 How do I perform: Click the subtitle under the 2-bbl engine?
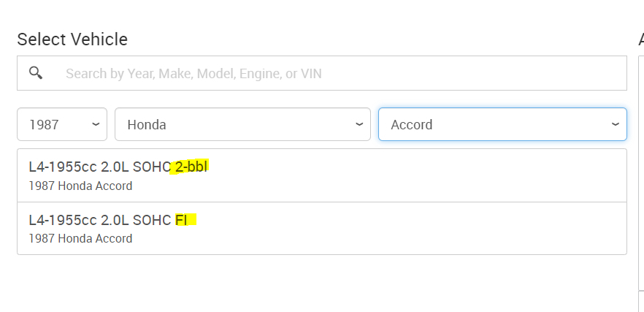[x=80, y=186]
